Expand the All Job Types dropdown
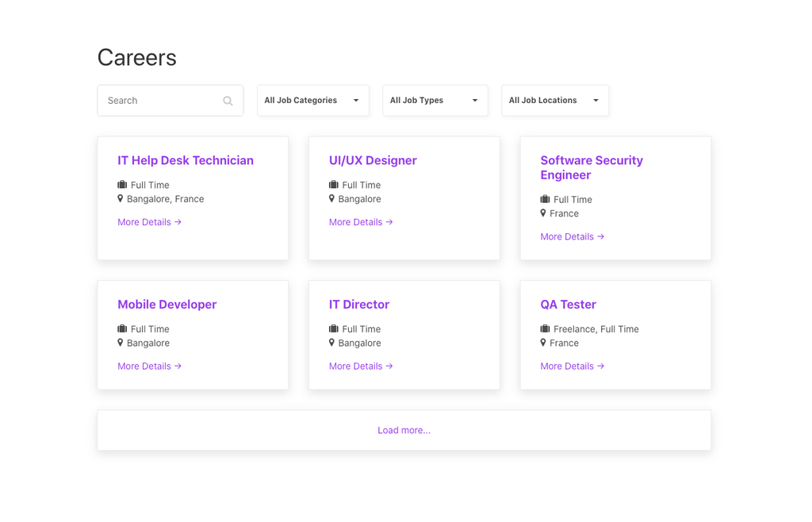Image resolution: width=812 pixels, height=522 pixels. tap(435, 101)
